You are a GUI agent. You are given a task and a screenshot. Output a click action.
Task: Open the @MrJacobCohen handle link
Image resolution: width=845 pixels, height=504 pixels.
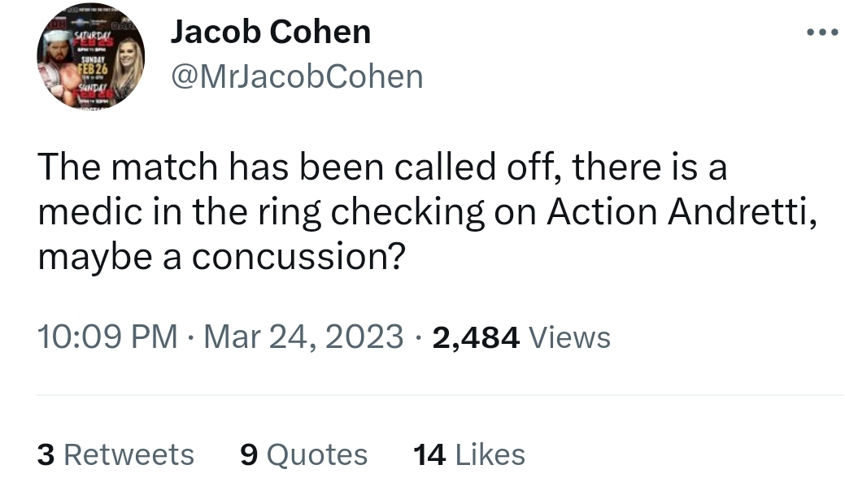pyautogui.click(x=297, y=76)
